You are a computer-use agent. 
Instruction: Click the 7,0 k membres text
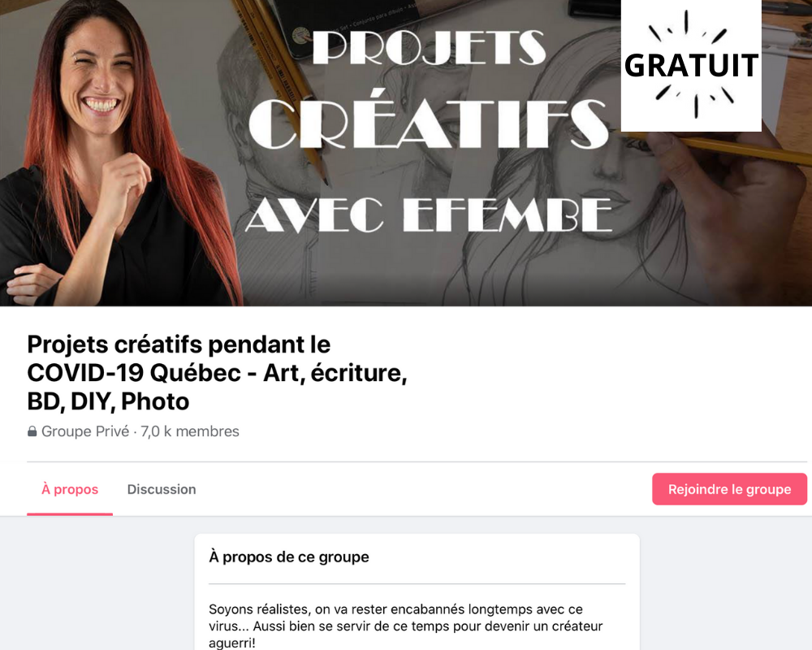[x=190, y=431]
